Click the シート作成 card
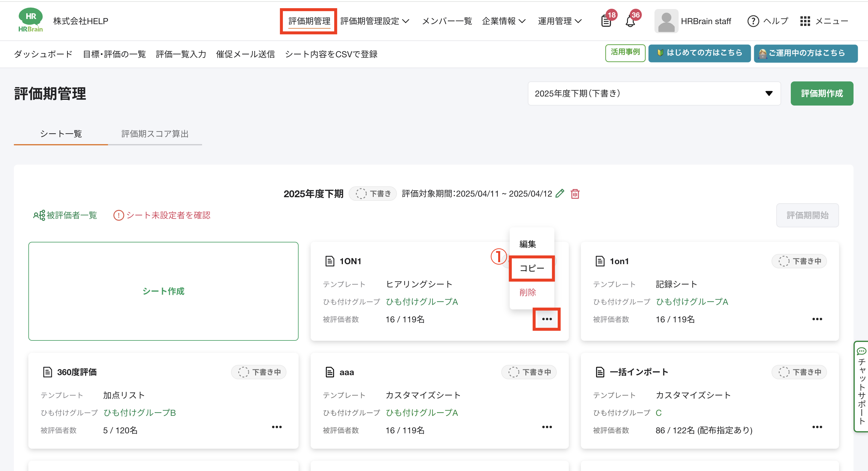The width and height of the screenshot is (868, 471). pyautogui.click(x=163, y=291)
